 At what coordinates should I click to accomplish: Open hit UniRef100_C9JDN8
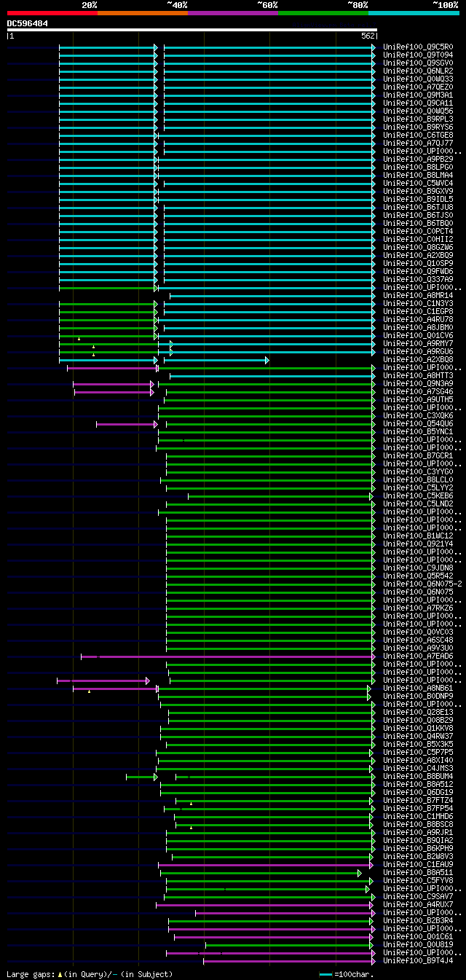coord(418,568)
